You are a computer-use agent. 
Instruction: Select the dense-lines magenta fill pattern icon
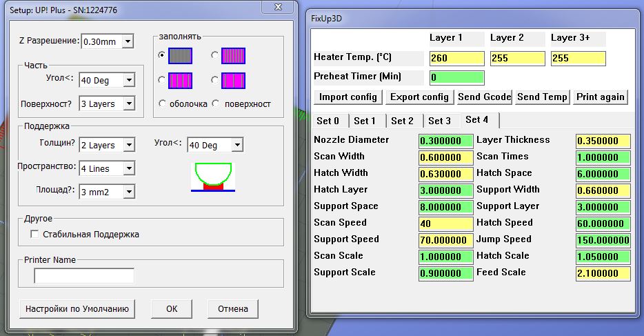click(233, 56)
